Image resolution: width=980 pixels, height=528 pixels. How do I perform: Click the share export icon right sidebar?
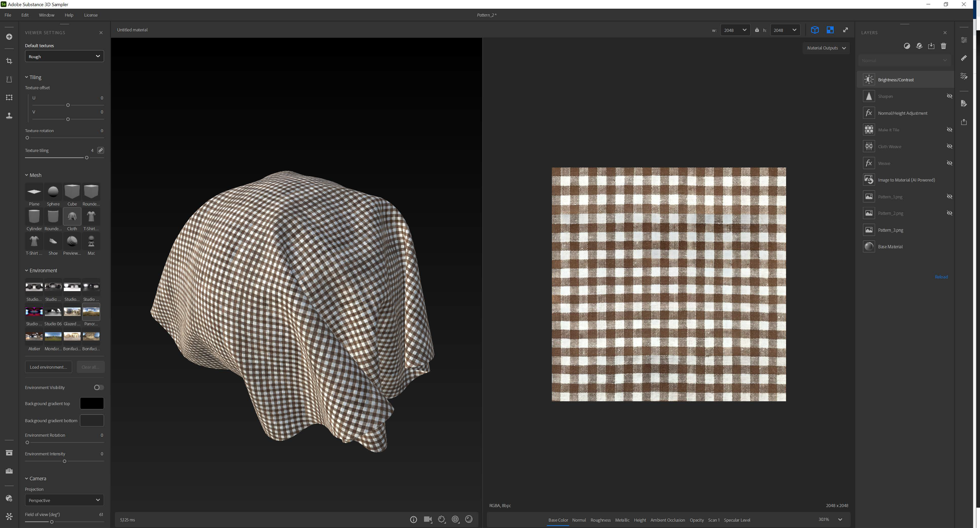(964, 122)
